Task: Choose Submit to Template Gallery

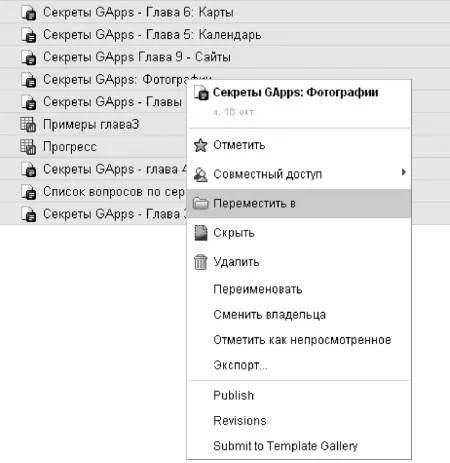Action: click(x=299, y=446)
